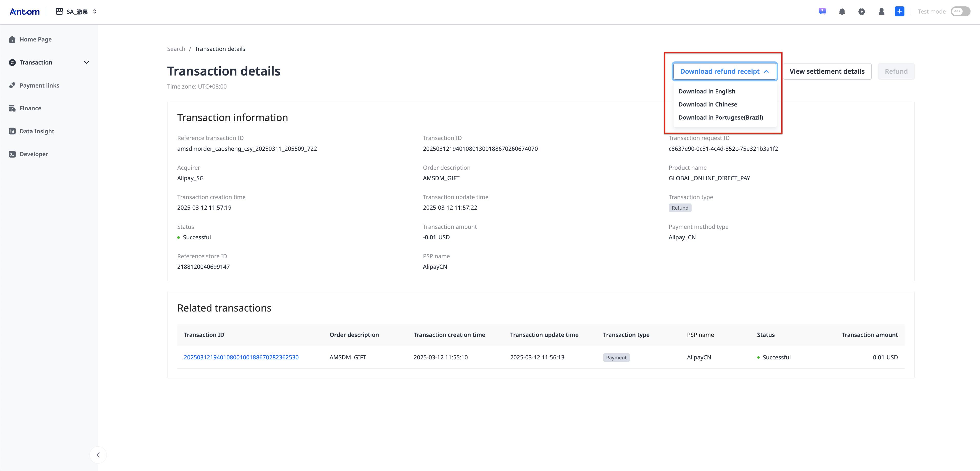The width and height of the screenshot is (980, 471).
Task: Select the Payment links sidebar icon
Action: 12,85
